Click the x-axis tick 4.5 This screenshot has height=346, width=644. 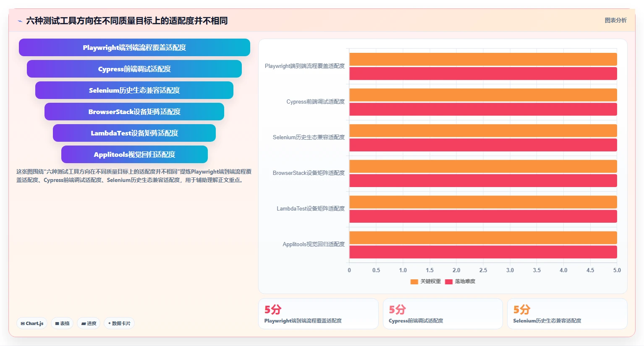[590, 270]
